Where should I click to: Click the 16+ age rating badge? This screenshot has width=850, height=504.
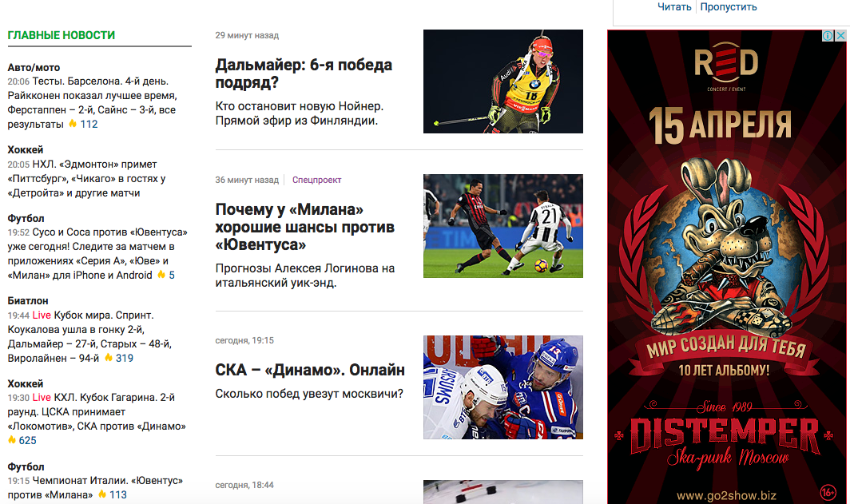point(828,492)
